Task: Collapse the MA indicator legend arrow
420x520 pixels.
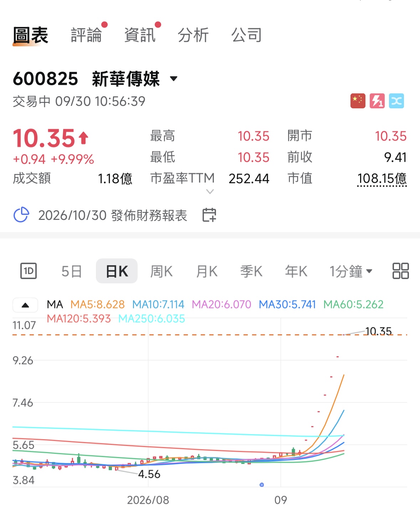Action: (25, 305)
